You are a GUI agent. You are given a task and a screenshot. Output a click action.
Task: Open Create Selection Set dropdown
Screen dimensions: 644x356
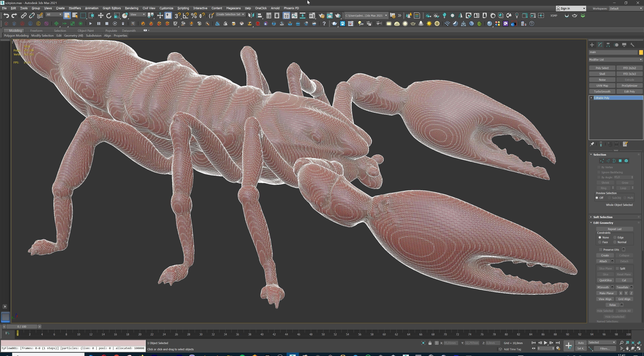point(230,14)
